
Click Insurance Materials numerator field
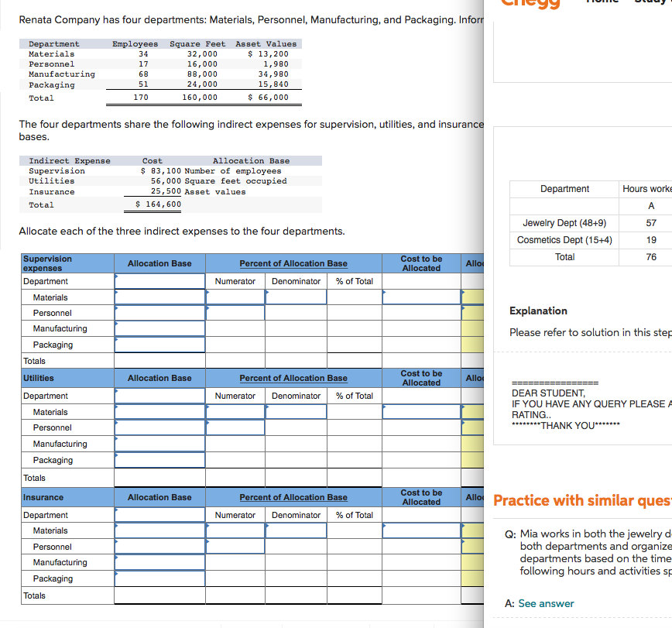[x=235, y=530]
